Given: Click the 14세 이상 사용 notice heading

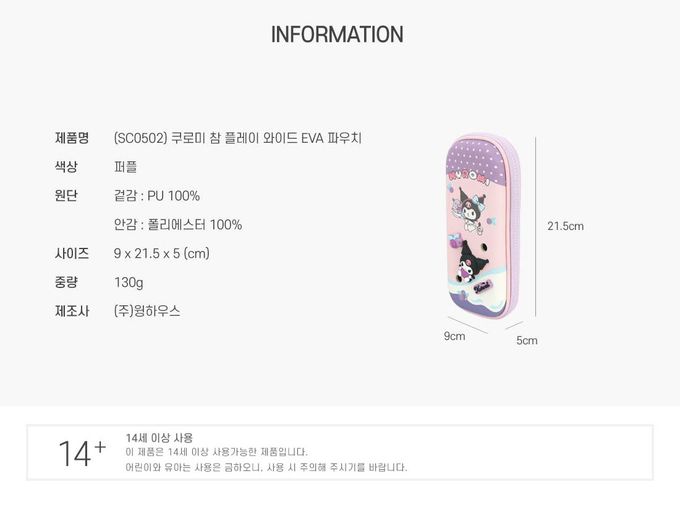Looking at the screenshot, I should 160,438.
